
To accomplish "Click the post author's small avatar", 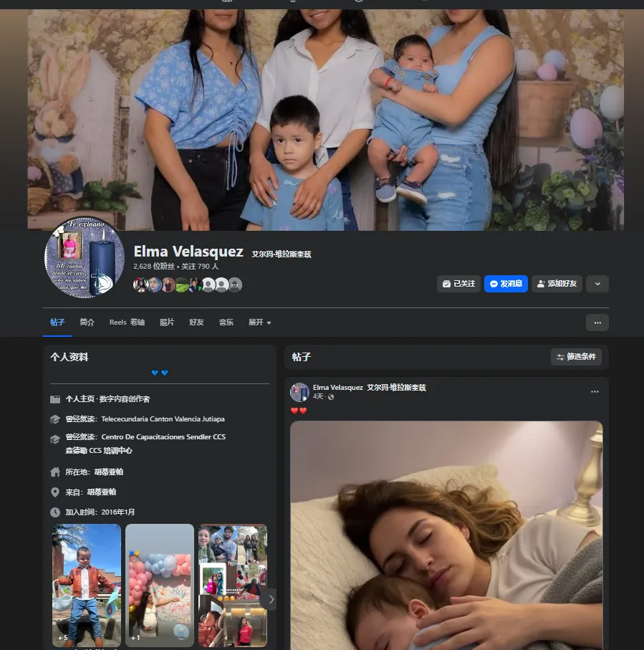I will pyautogui.click(x=299, y=392).
